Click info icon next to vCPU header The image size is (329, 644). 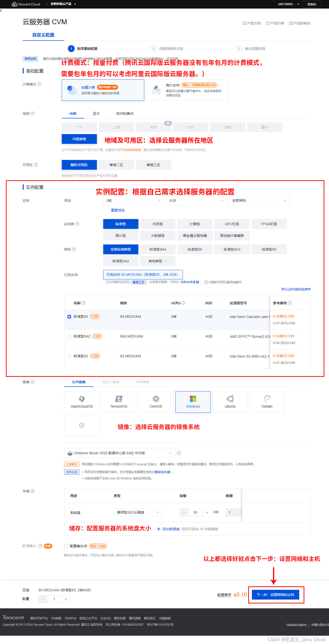[183, 303]
